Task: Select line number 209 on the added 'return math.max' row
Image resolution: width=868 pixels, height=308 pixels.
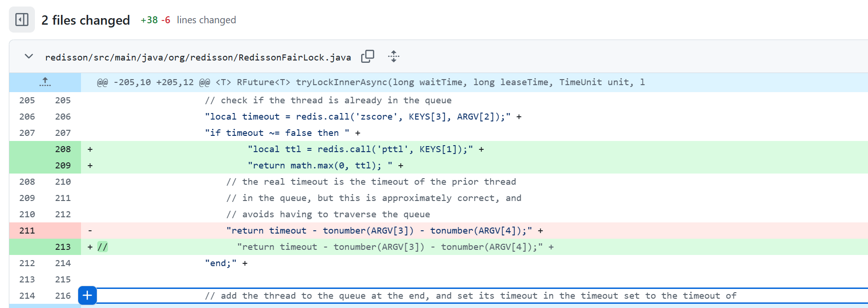Action: [63, 165]
